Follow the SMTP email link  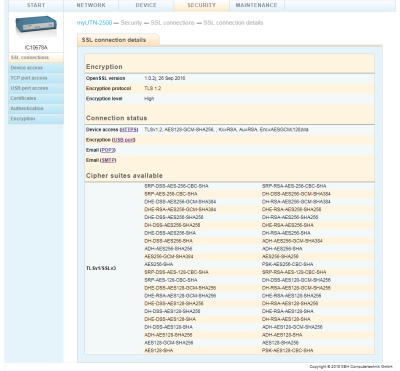108,160
